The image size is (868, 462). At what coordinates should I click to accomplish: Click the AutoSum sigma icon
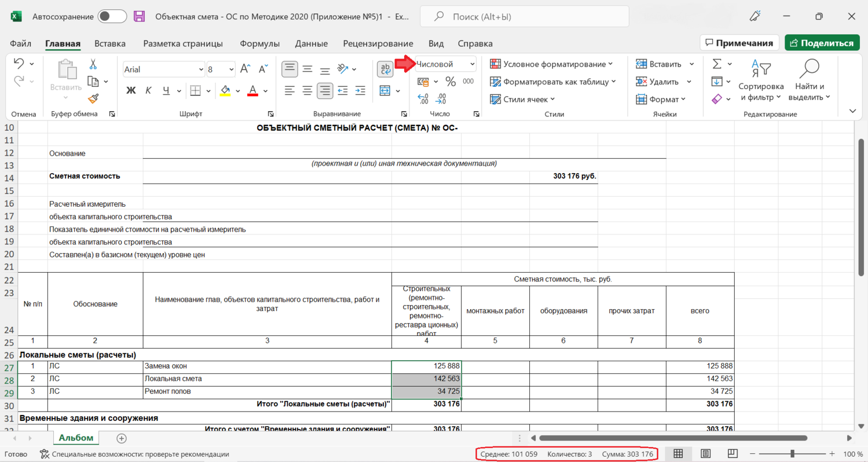click(x=717, y=64)
